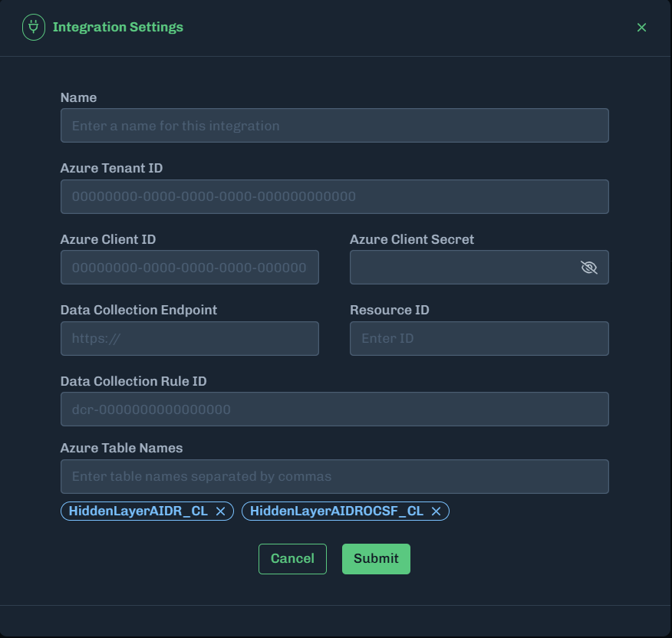This screenshot has height=638, width=672.
Task: Click the plug icon in the dialog header
Action: tap(33, 28)
